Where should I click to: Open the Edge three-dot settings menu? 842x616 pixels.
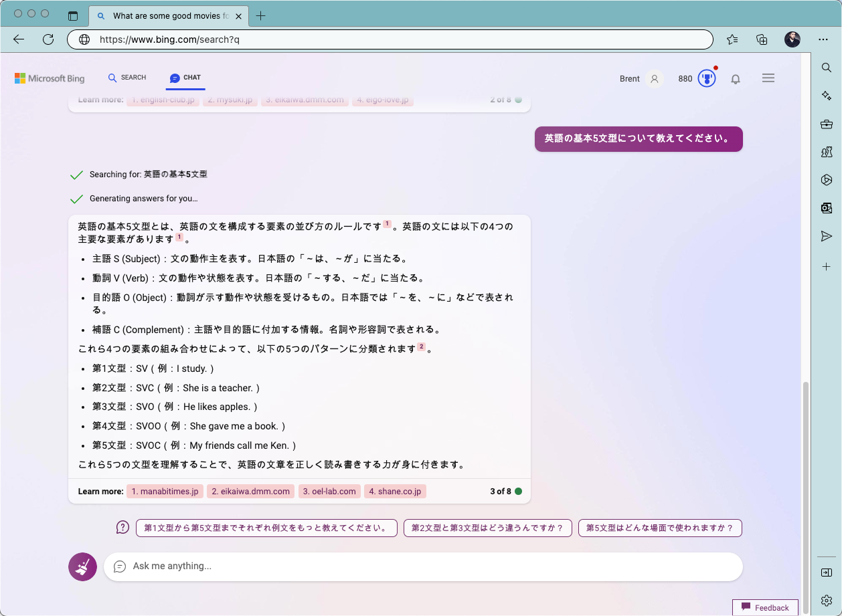[823, 39]
